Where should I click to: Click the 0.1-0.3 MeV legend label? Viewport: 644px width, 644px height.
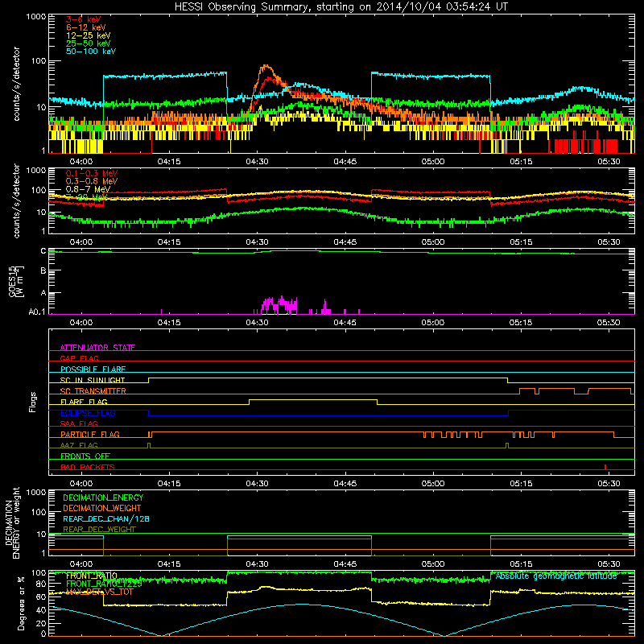92,173
